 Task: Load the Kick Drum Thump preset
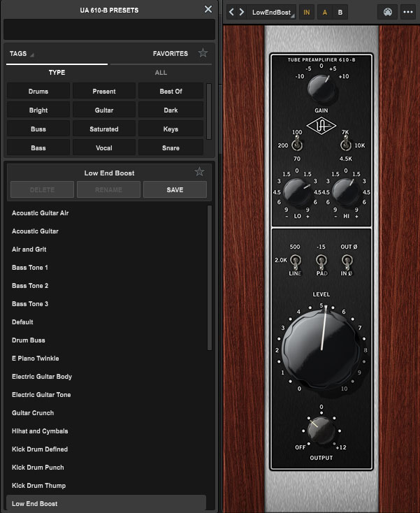(106, 486)
